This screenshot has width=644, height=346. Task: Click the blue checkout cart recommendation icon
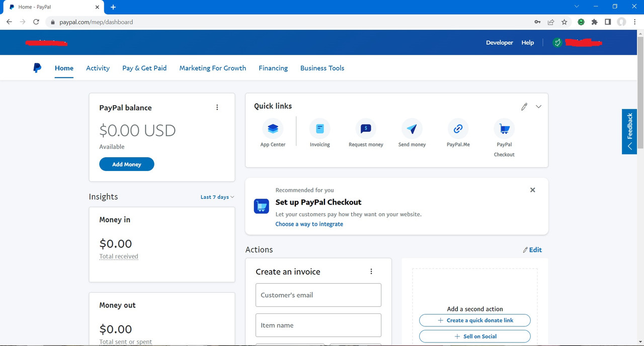coord(261,206)
